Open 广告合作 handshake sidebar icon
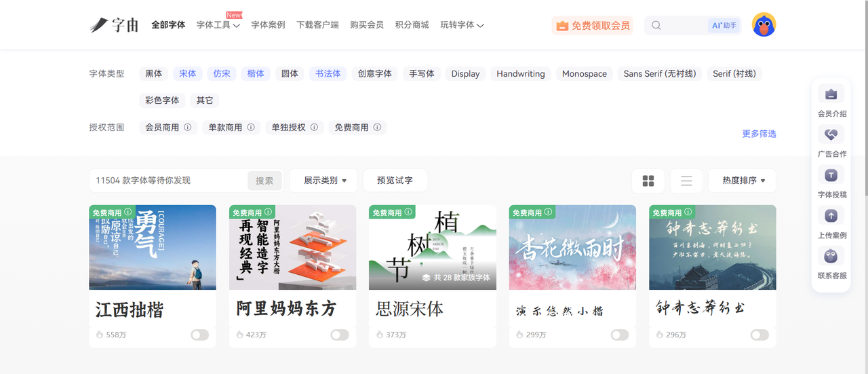Viewport: 868px width, 374px height. (831, 134)
